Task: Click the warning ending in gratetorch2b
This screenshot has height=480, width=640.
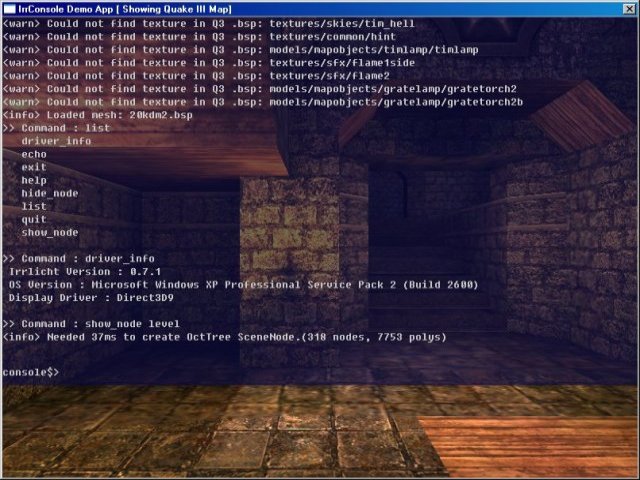Action: [263, 102]
